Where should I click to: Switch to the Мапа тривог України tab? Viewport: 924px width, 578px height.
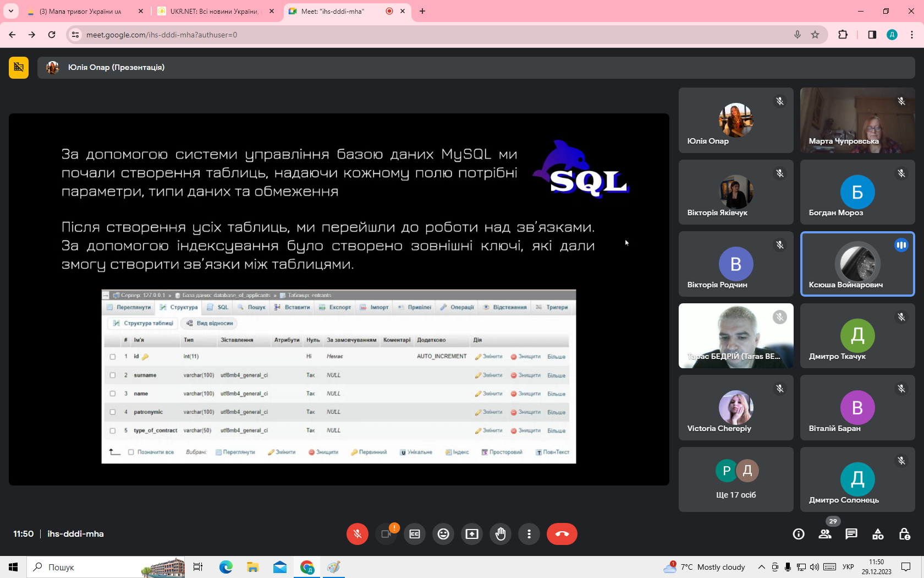point(80,11)
